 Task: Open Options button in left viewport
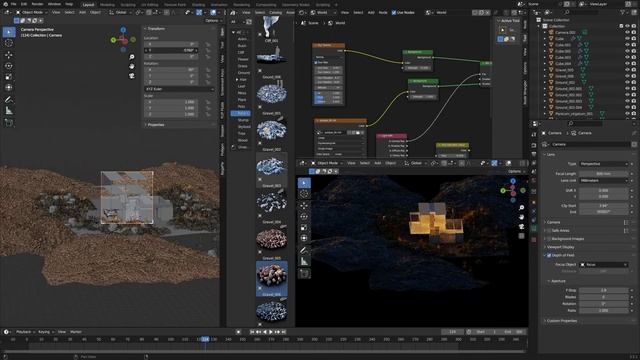[213, 20]
